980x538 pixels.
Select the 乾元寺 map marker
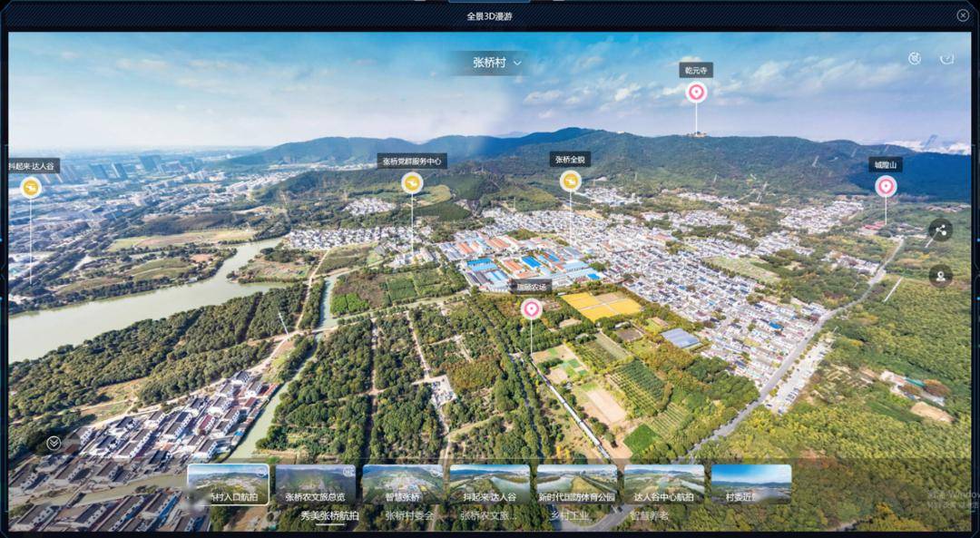pyautogui.click(x=696, y=92)
